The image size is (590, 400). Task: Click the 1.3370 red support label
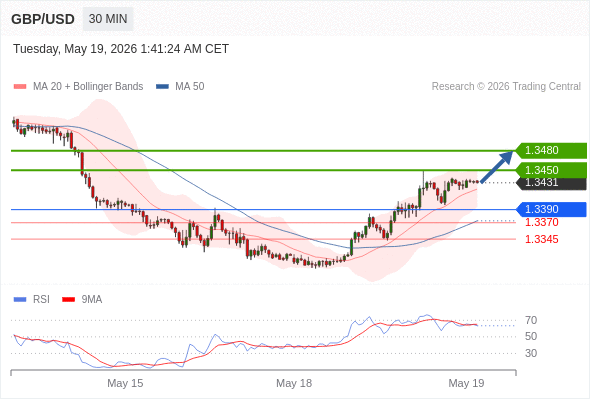click(x=541, y=222)
